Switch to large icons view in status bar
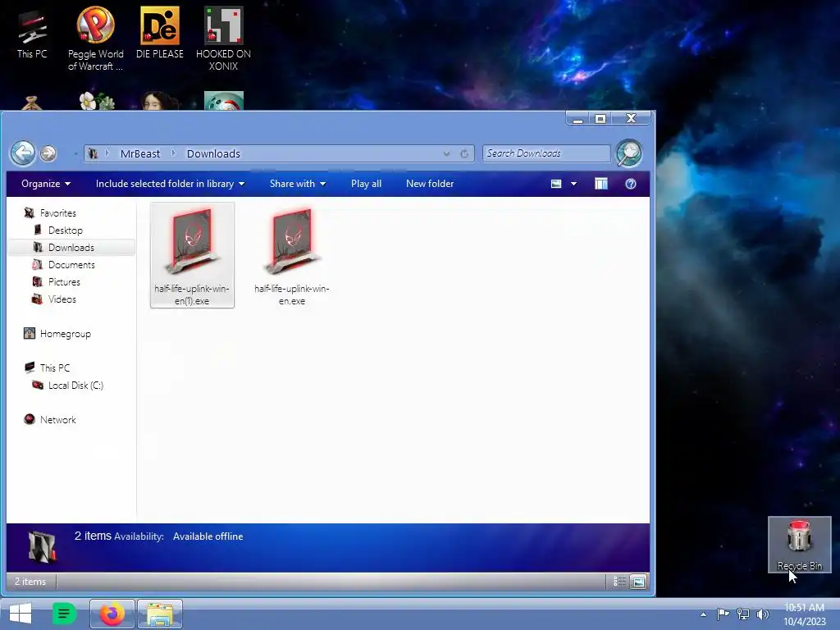Screen dimensions: 840x630 click(x=638, y=582)
